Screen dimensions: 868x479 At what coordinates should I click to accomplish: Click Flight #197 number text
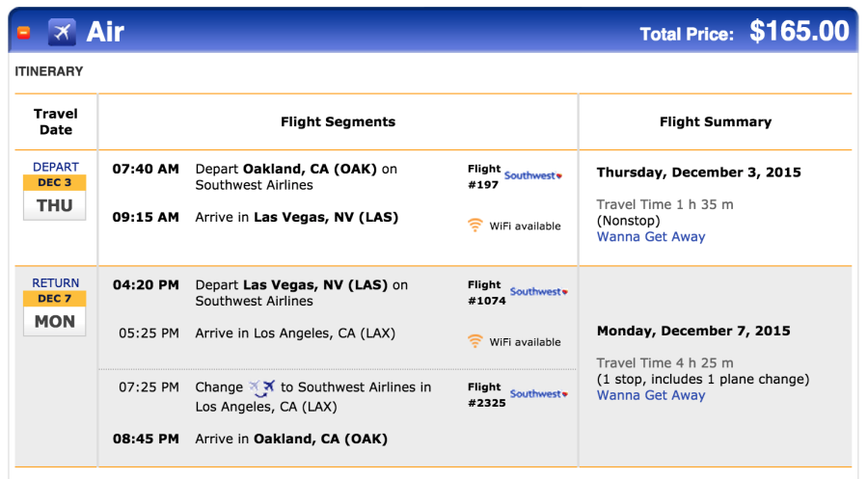tap(484, 177)
